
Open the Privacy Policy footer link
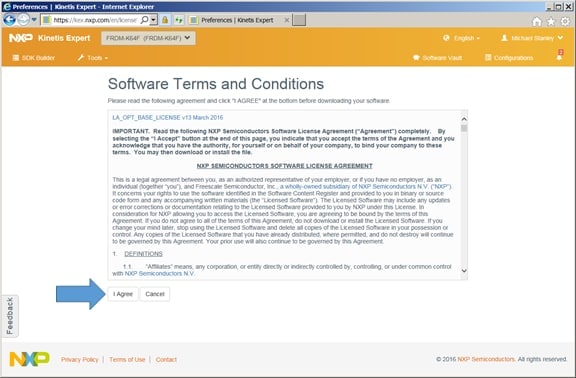(x=80, y=359)
